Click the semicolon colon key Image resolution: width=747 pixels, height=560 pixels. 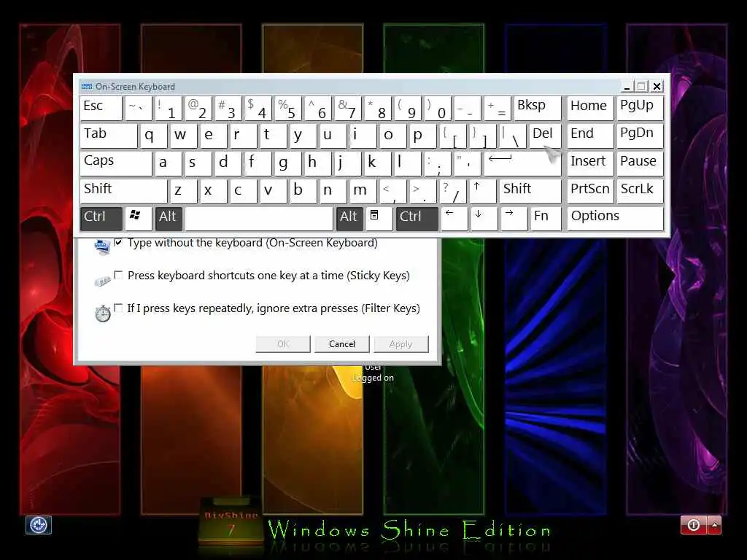pyautogui.click(x=438, y=163)
